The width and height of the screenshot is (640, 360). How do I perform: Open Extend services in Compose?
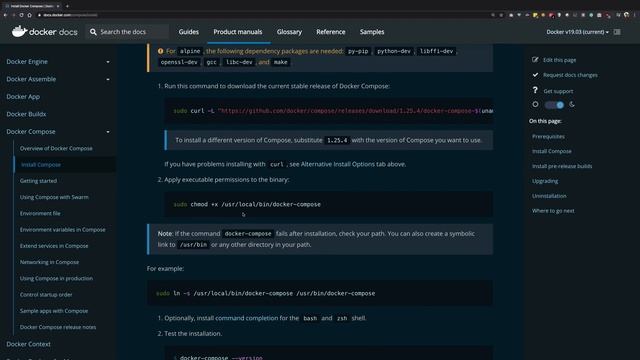click(x=54, y=246)
